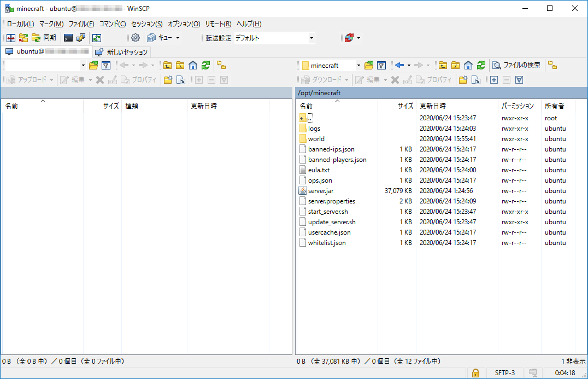This screenshot has width=588, height=379.
Task: Create a new folder with the remote panel icon
Action: coord(462,80)
